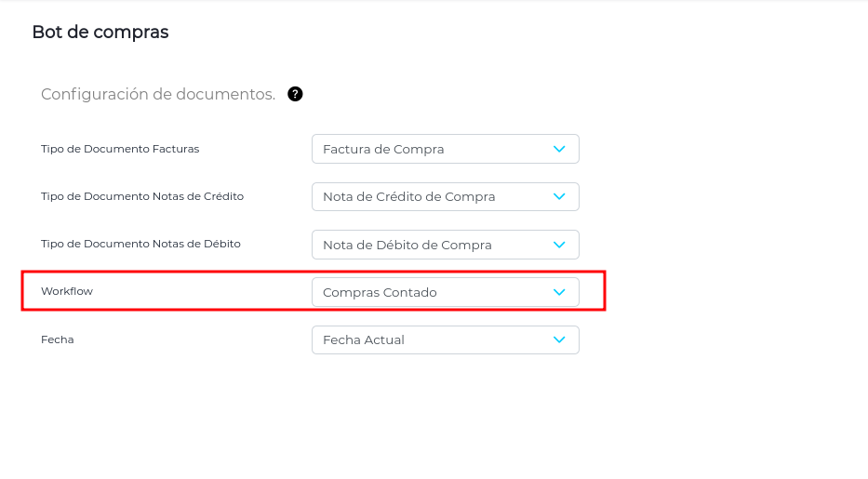The height and width of the screenshot is (479, 868).
Task: Click the 'Compras Contado' selected value text
Action: pos(380,292)
